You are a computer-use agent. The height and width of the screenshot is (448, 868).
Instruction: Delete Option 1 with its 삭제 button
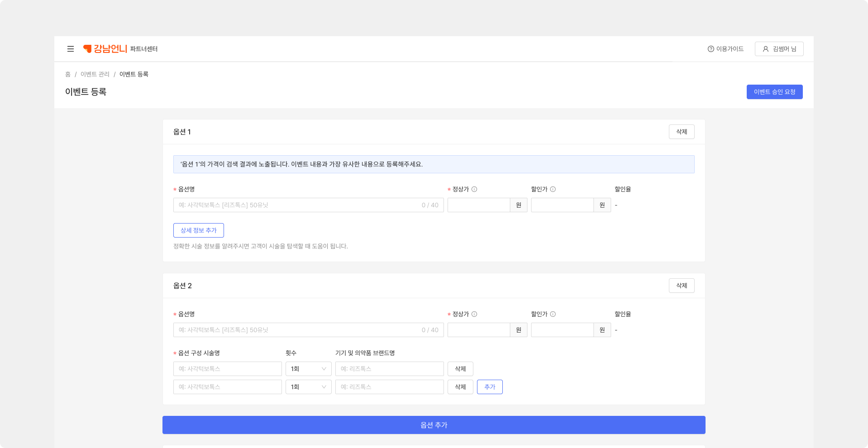[681, 132]
